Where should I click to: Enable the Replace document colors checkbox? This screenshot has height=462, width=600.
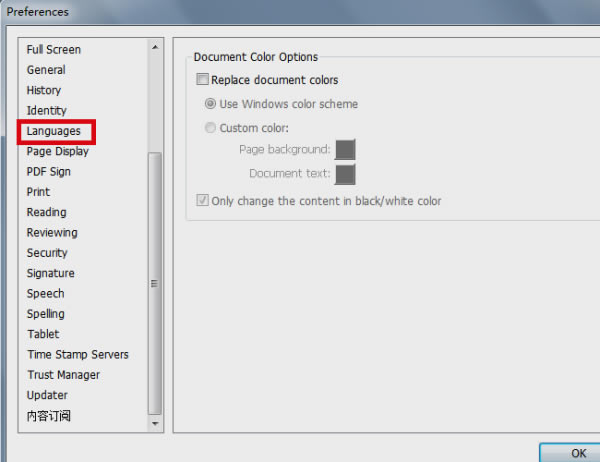[202, 79]
